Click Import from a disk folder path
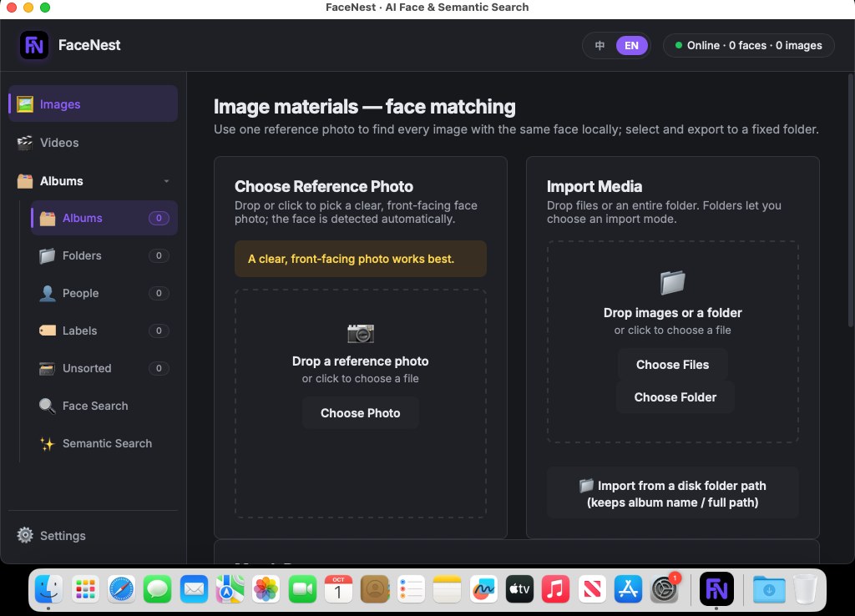Screen dimensions: 855x616 coord(672,494)
